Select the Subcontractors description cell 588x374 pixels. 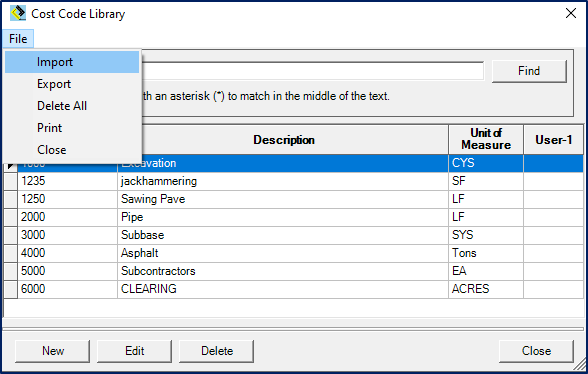point(283,271)
